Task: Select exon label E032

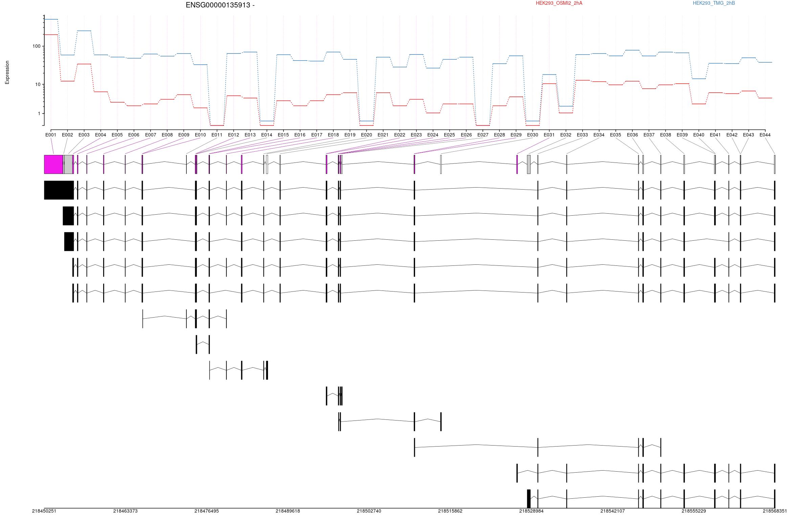Action: click(x=566, y=135)
